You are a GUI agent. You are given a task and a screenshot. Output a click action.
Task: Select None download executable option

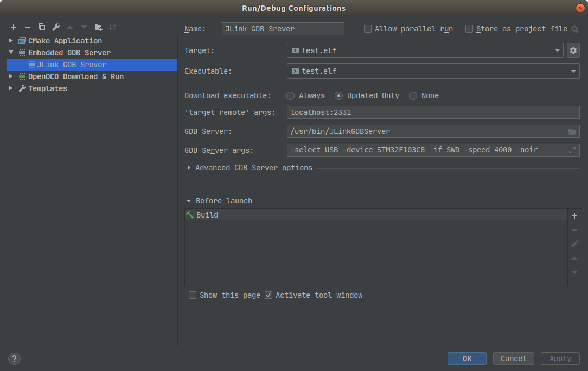(413, 95)
